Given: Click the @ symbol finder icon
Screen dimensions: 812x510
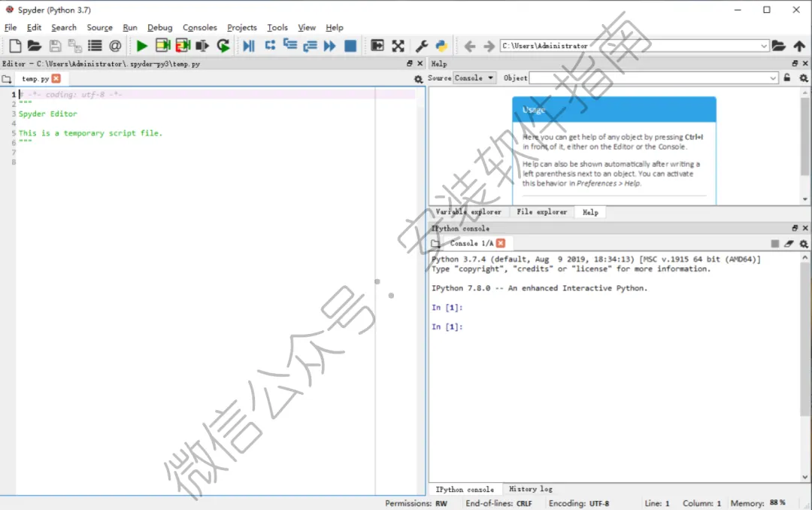Looking at the screenshot, I should click(x=115, y=46).
